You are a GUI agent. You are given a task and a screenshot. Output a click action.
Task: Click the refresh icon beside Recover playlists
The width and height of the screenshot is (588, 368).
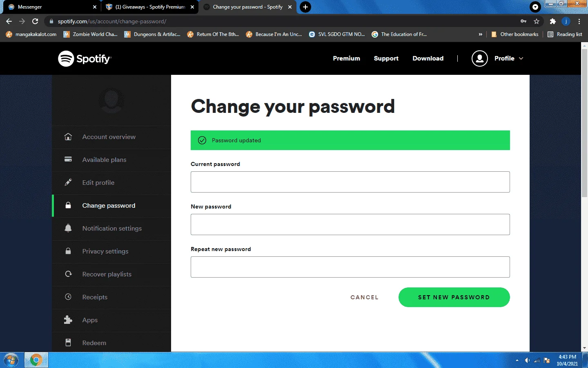point(68,274)
